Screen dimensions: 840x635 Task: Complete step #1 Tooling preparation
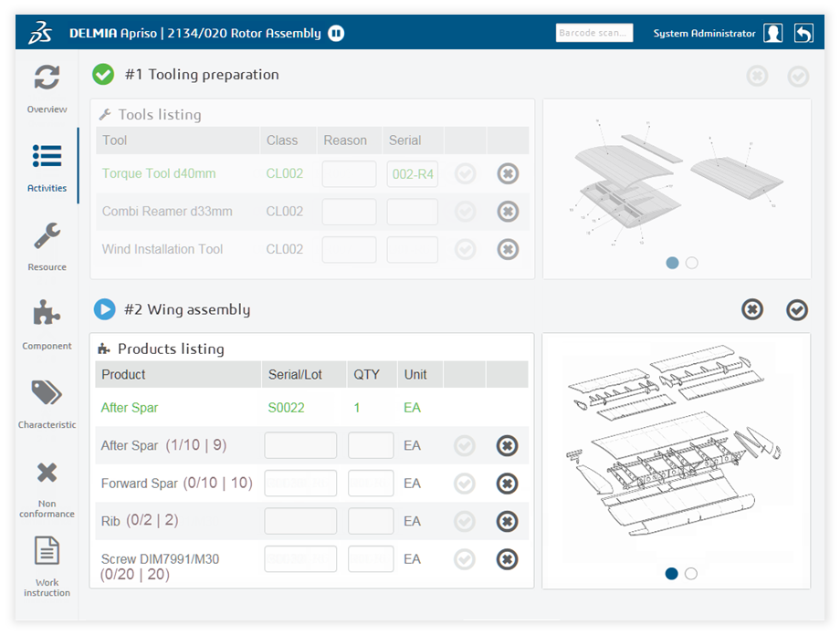tap(798, 76)
